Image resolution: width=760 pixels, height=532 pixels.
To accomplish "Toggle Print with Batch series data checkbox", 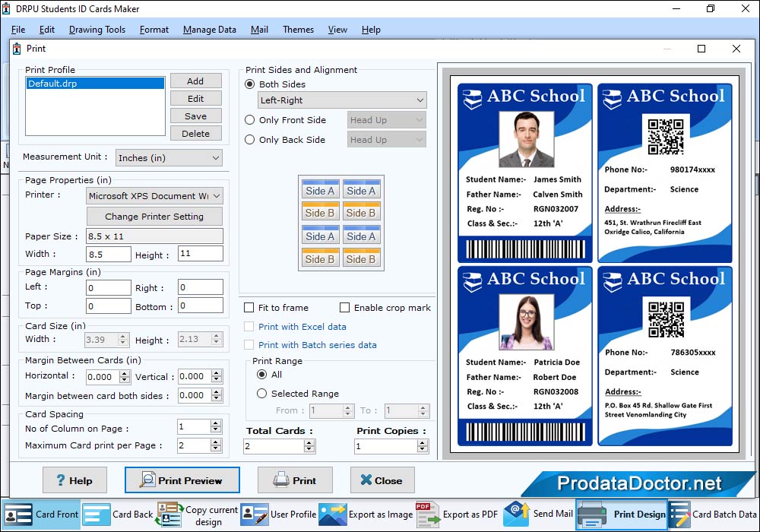I will (x=249, y=345).
